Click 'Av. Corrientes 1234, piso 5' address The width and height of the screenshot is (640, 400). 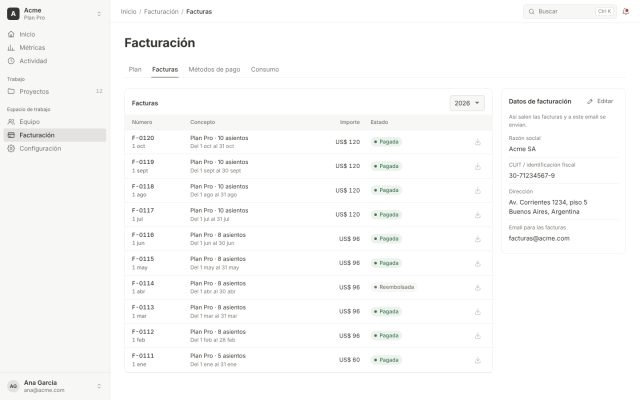548,202
